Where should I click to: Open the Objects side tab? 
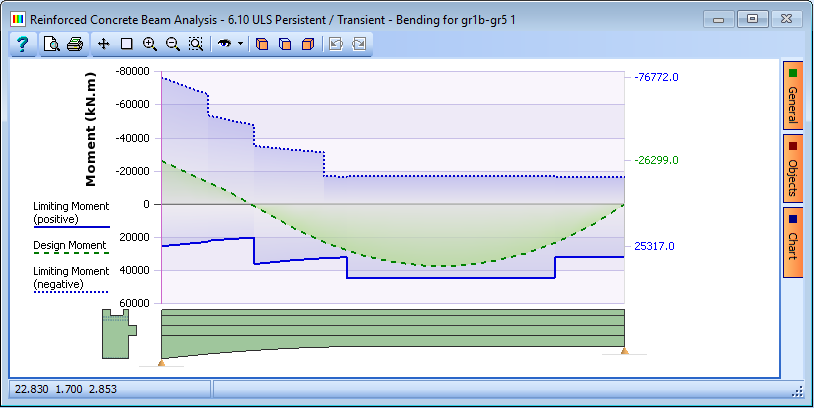point(792,169)
